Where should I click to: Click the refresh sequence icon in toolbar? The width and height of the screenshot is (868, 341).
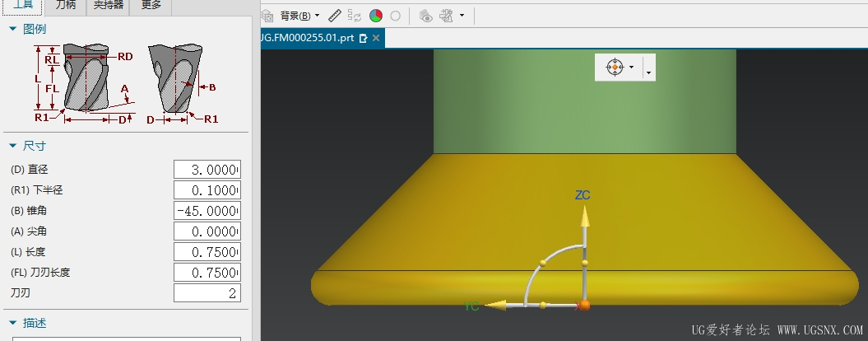[355, 16]
